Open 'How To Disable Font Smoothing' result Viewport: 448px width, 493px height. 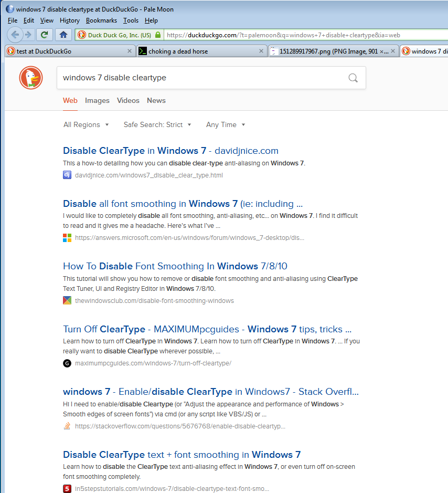[x=175, y=266]
